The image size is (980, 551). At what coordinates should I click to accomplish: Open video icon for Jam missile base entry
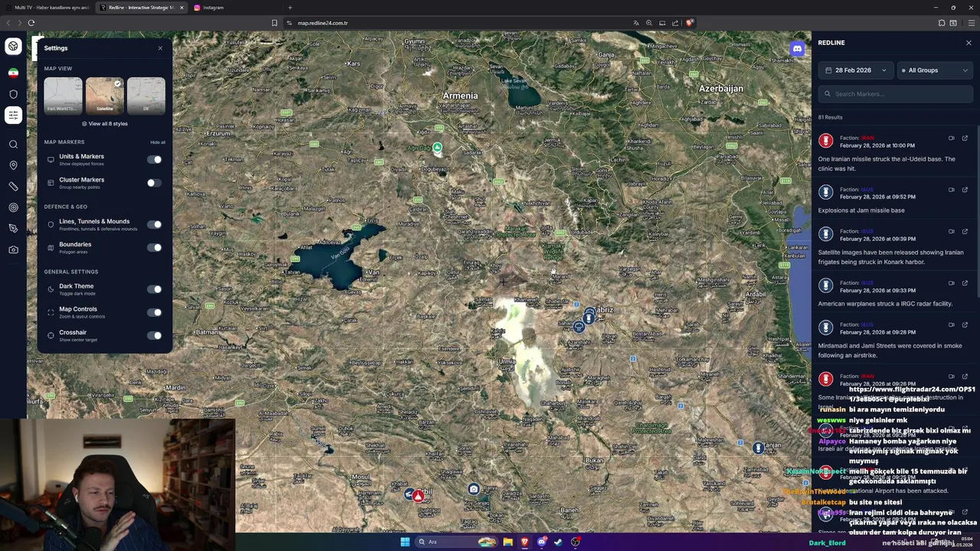pos(952,190)
